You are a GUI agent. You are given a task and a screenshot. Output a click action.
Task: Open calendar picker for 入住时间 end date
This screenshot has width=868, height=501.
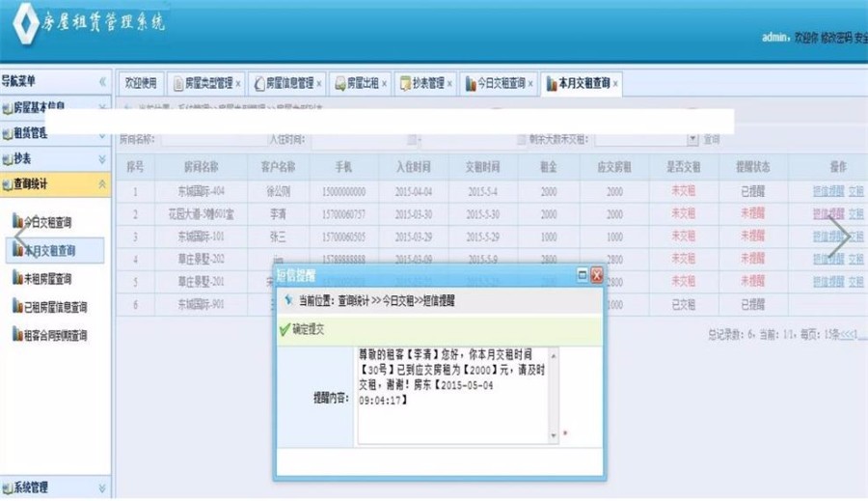coord(521,140)
